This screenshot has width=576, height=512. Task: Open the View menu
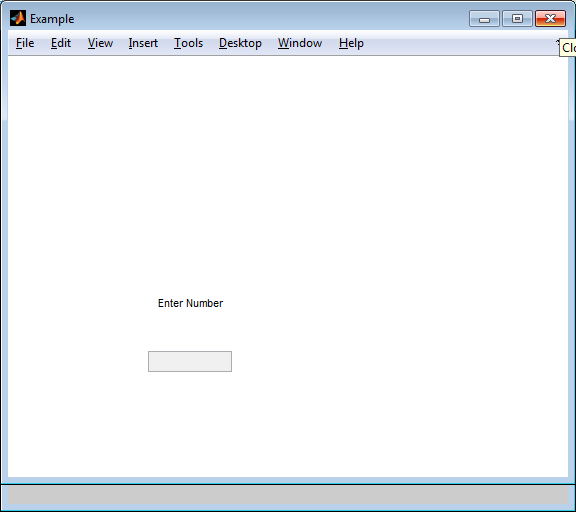100,43
